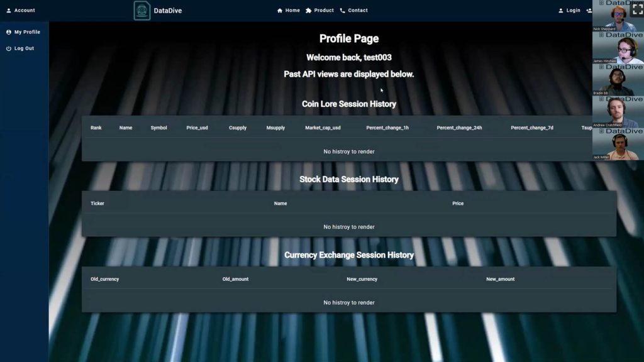
Task: Click the DataDive logo icon
Action: coord(142,11)
